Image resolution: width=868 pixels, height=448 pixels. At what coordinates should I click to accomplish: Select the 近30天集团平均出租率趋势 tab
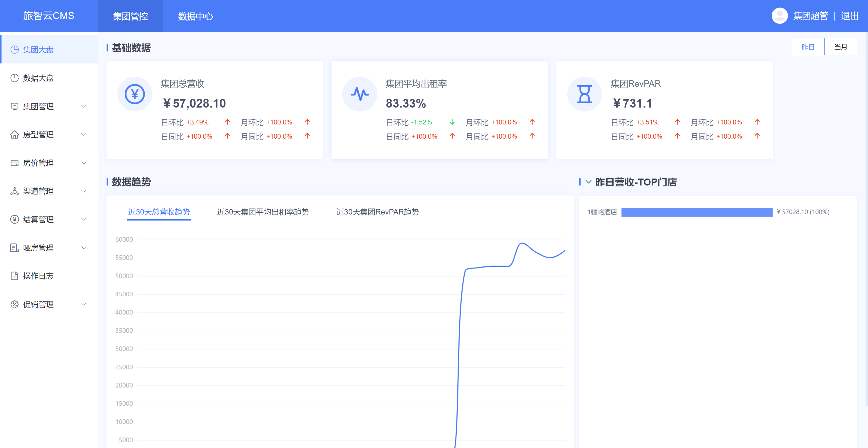pos(263,212)
